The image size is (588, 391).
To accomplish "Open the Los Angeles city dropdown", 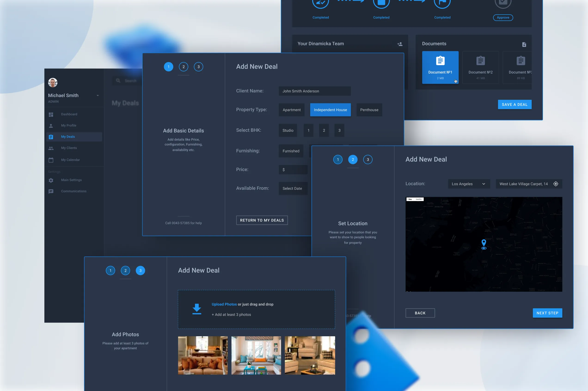I will [469, 184].
